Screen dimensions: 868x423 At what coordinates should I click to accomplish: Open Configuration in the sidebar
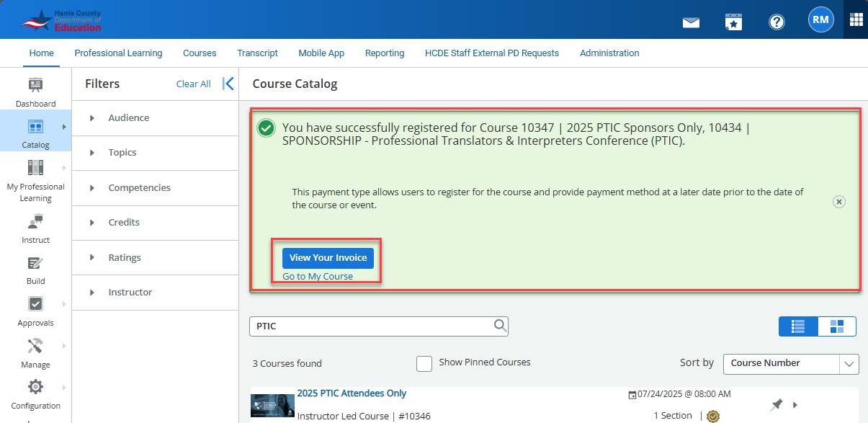[x=35, y=394]
